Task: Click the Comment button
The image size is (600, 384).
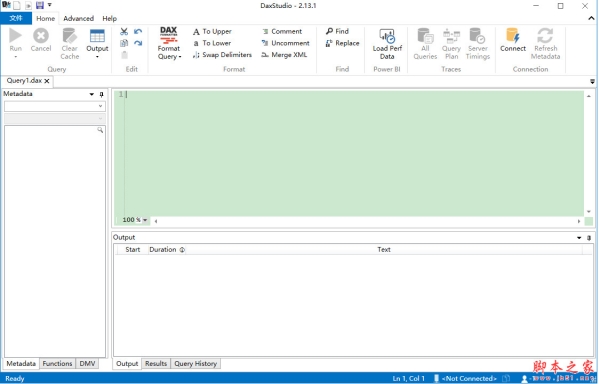Action: (x=282, y=31)
